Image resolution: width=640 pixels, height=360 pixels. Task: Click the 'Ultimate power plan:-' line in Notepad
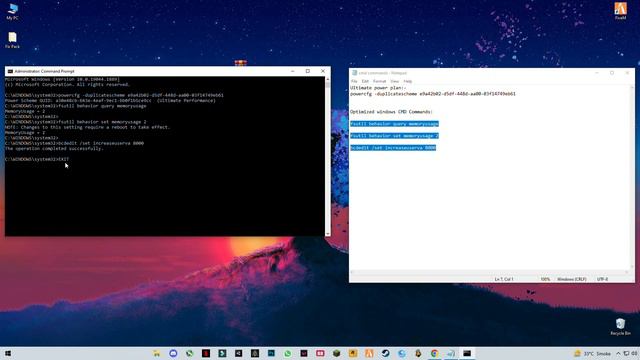tap(378, 88)
